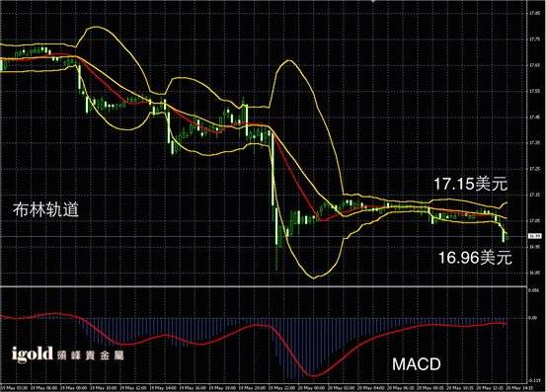Click the small triangle marker at top edge
This screenshot has height=392, width=546.
(x=373, y=1)
